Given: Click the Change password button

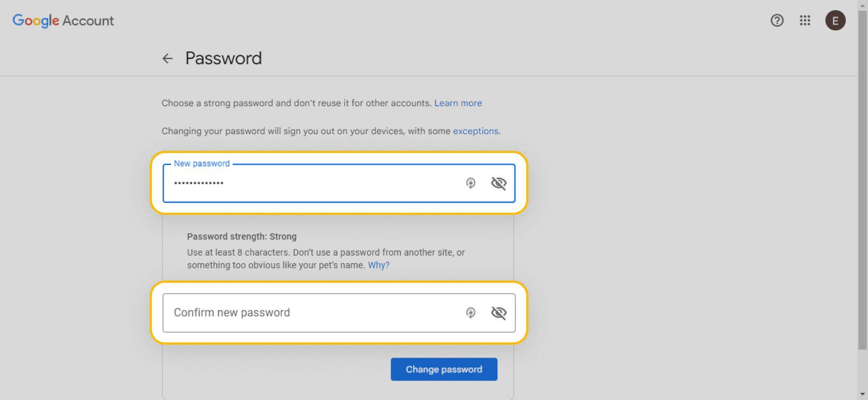Looking at the screenshot, I should (x=444, y=369).
